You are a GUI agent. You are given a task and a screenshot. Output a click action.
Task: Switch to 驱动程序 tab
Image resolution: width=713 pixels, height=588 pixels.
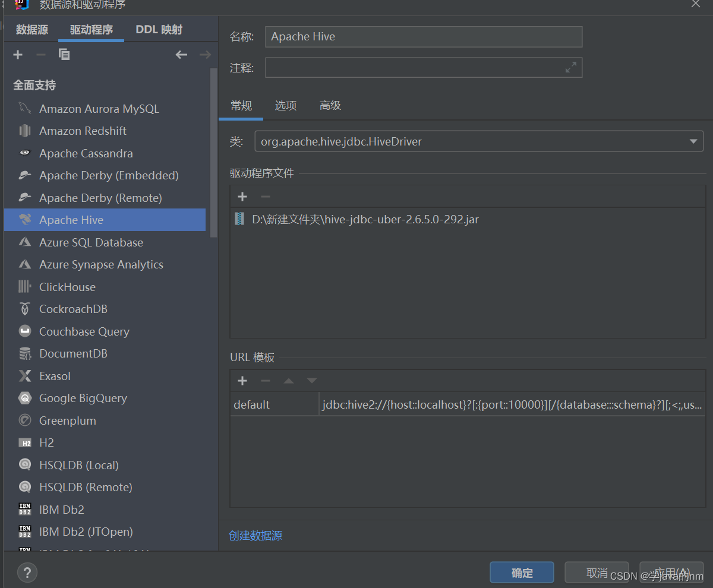pyautogui.click(x=92, y=30)
